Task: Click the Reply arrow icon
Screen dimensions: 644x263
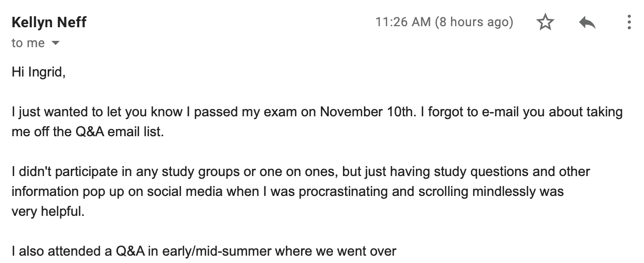Action: pyautogui.click(x=587, y=23)
